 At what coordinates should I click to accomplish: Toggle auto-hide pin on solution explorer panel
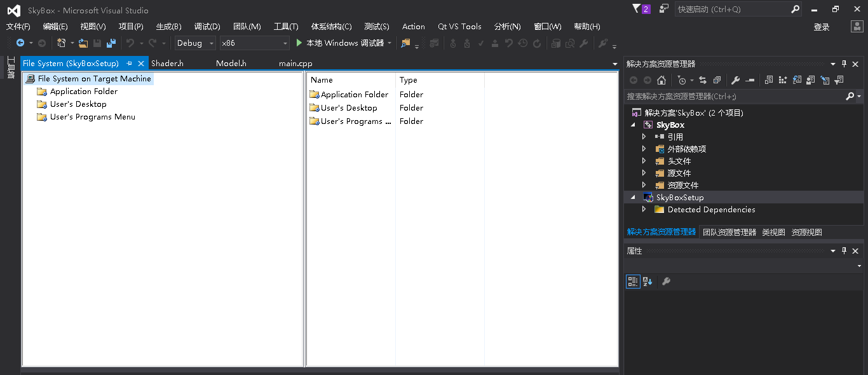844,64
